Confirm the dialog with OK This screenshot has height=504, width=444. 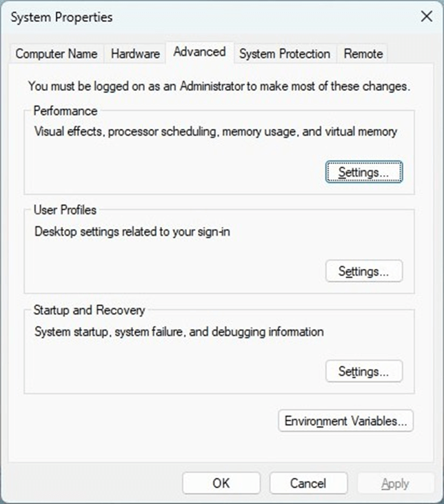pyautogui.click(x=221, y=483)
